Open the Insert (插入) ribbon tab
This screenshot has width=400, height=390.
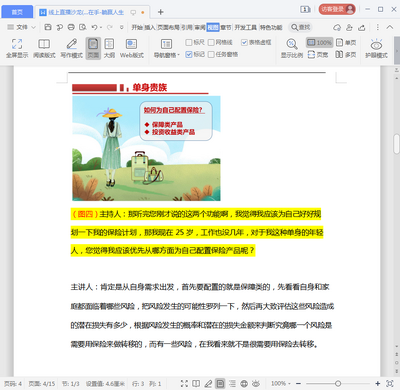(x=150, y=27)
